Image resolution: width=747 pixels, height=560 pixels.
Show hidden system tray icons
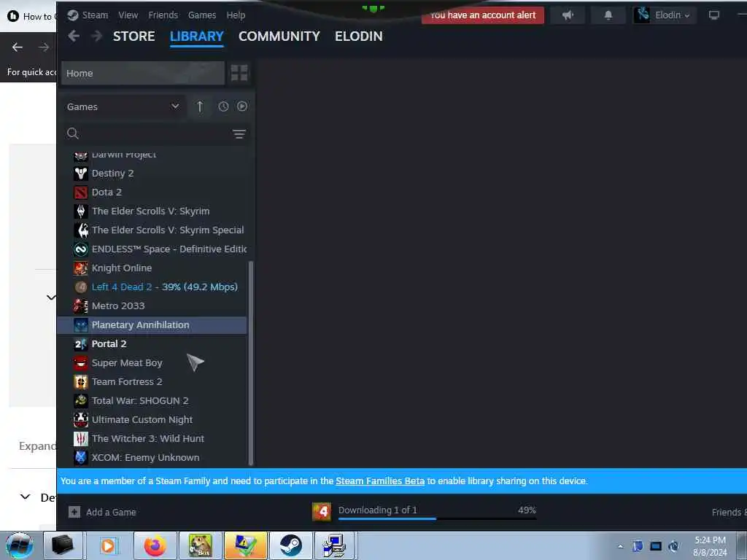(x=620, y=546)
